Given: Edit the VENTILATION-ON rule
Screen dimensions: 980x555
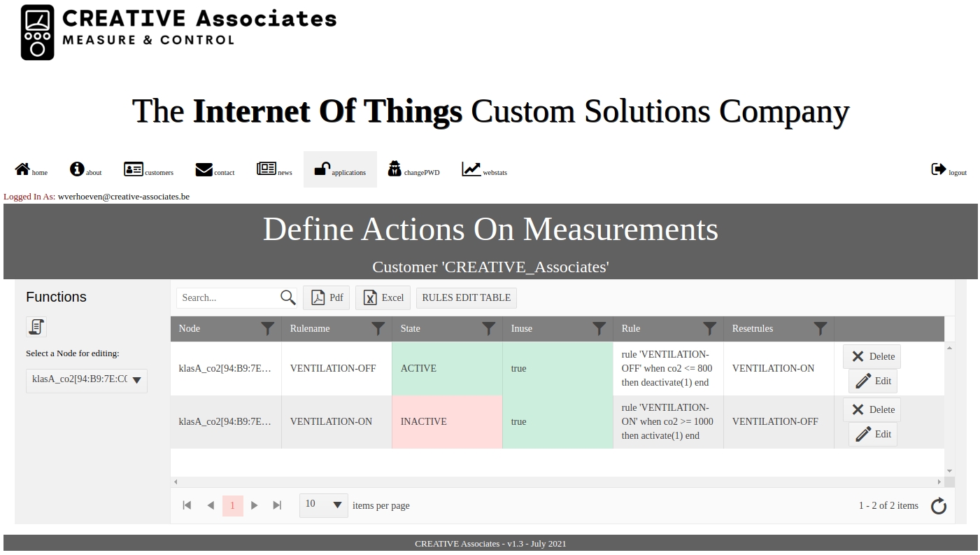Looking at the screenshot, I should [x=873, y=434].
